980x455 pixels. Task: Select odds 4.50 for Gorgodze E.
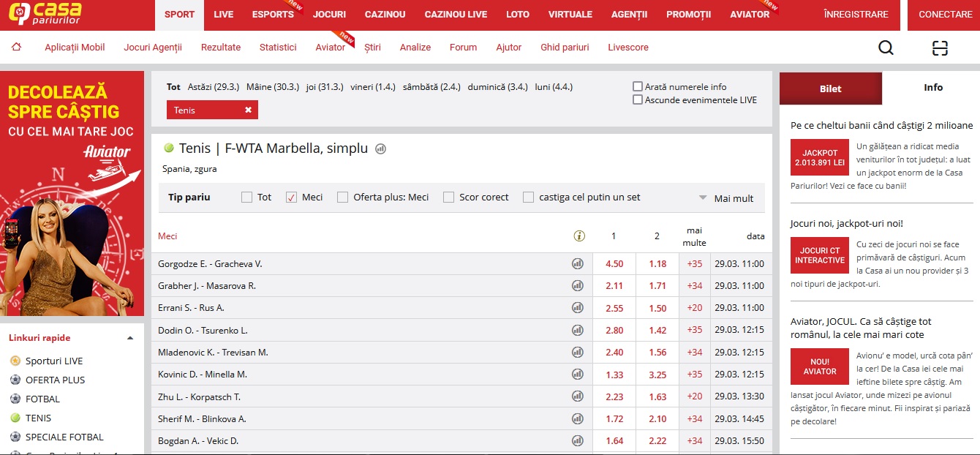point(614,263)
